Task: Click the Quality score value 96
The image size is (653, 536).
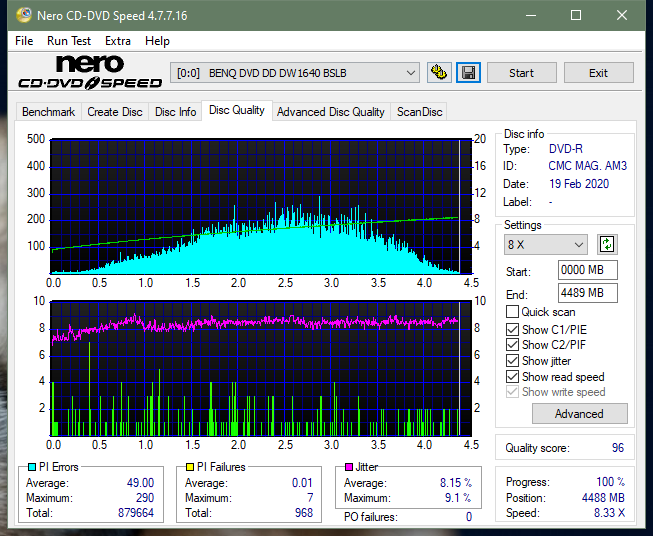Action: (x=618, y=448)
